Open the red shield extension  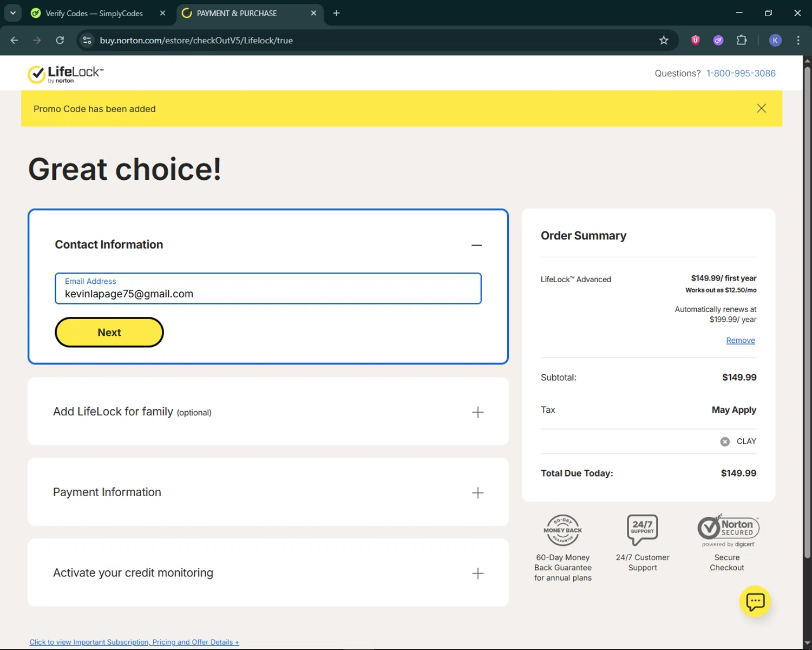click(696, 40)
